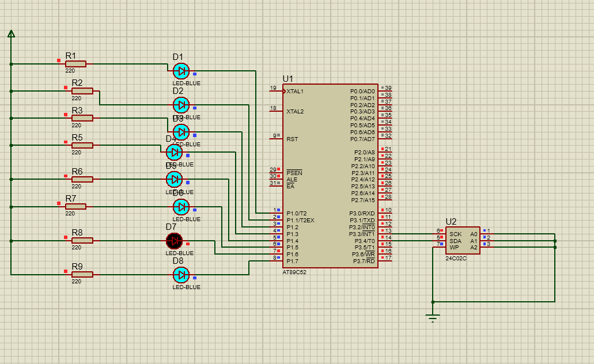Click the A2 pin label on U2
The width and height of the screenshot is (594, 364).
click(x=474, y=247)
